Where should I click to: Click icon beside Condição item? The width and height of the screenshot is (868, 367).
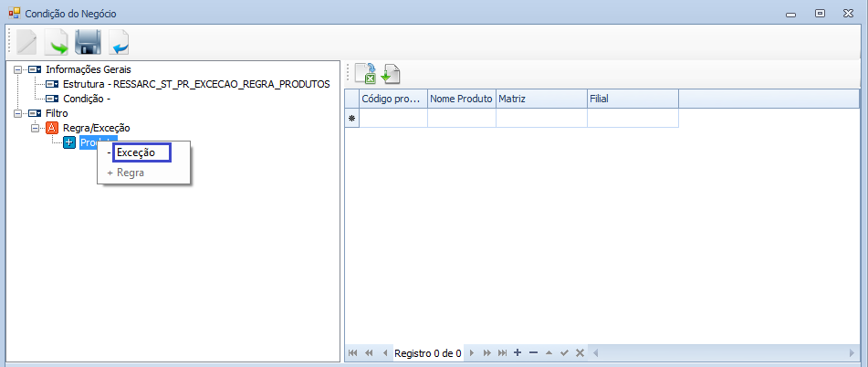pyautogui.click(x=52, y=99)
